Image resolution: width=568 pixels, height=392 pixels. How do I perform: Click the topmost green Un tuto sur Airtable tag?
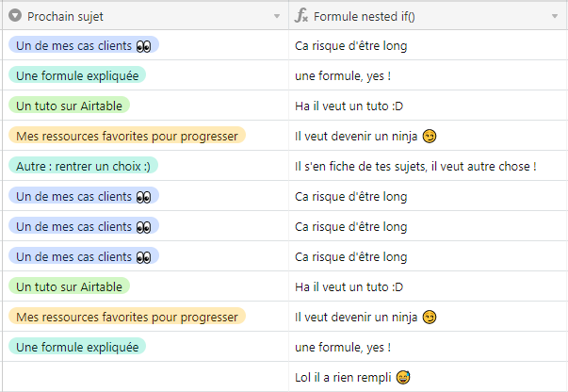pyautogui.click(x=69, y=106)
